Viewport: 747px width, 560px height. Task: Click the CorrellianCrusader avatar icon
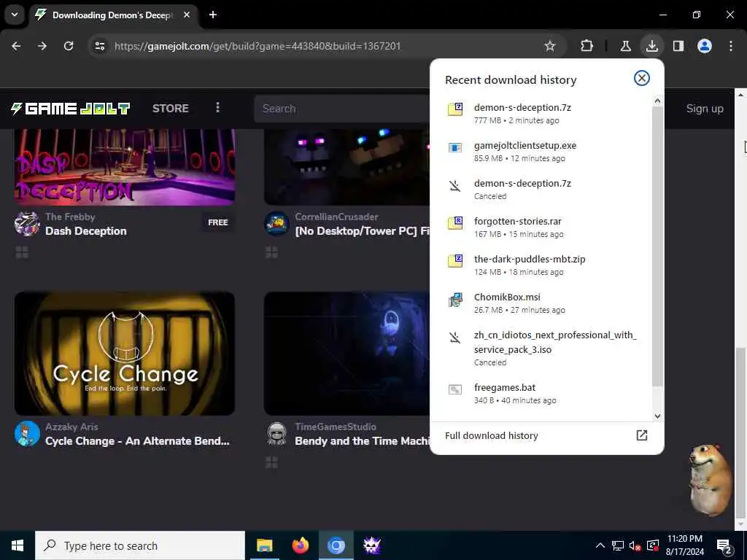276,224
